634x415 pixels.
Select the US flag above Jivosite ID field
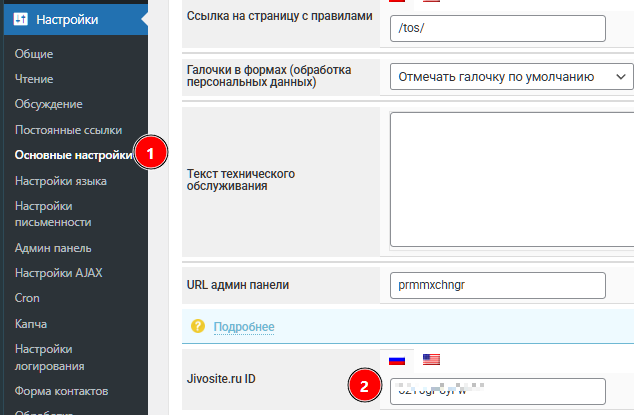tap(432, 360)
